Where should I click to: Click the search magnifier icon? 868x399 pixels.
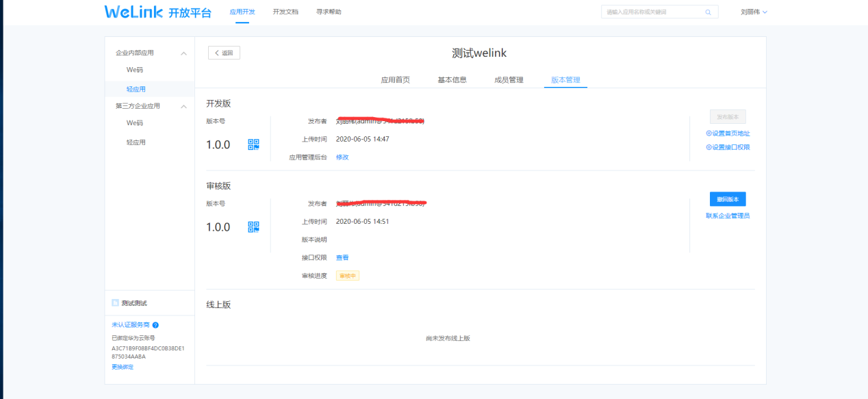[708, 12]
